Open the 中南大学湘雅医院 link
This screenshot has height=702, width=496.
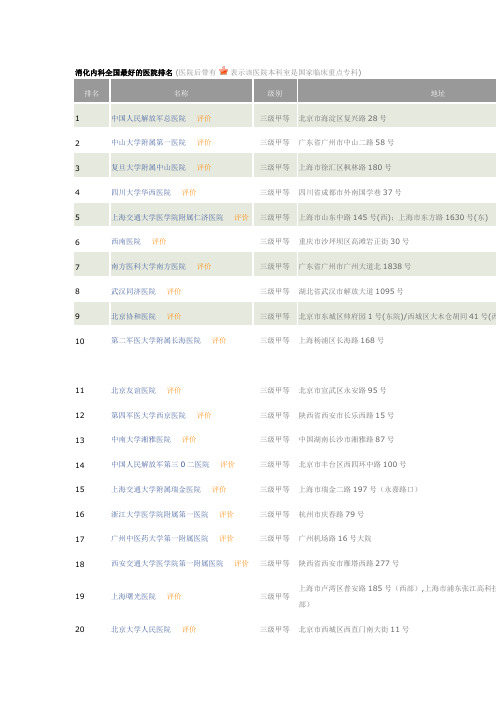(x=141, y=440)
